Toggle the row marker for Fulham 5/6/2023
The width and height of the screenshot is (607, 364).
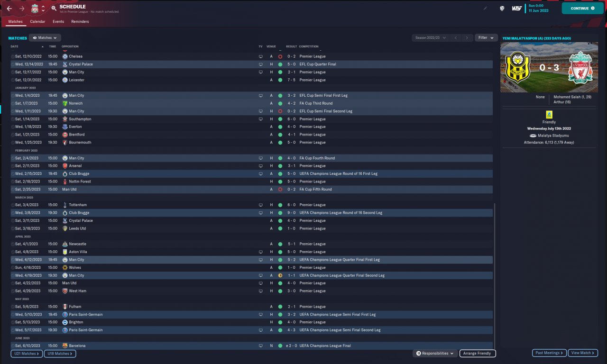point(13,307)
